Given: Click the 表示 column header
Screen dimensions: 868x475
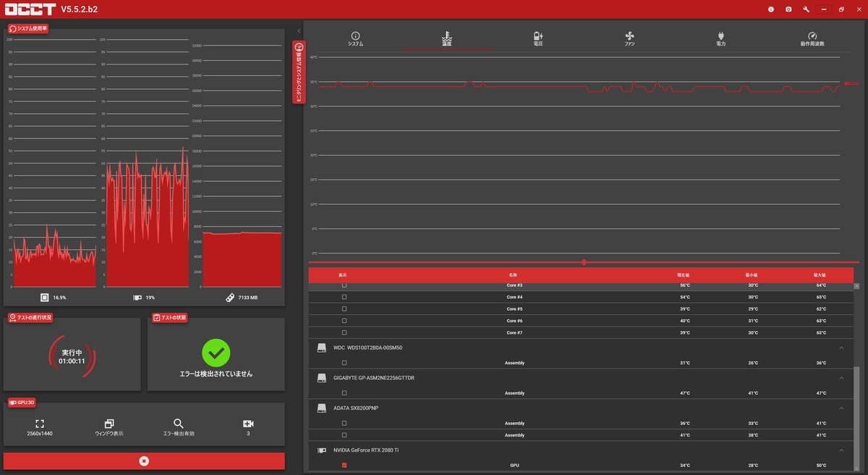Looking at the screenshot, I should tap(343, 275).
